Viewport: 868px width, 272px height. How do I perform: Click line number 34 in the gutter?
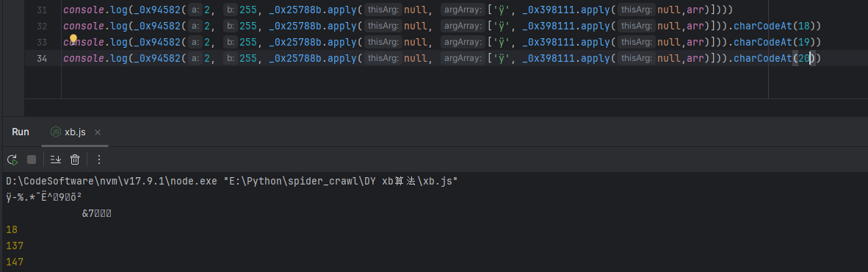42,58
